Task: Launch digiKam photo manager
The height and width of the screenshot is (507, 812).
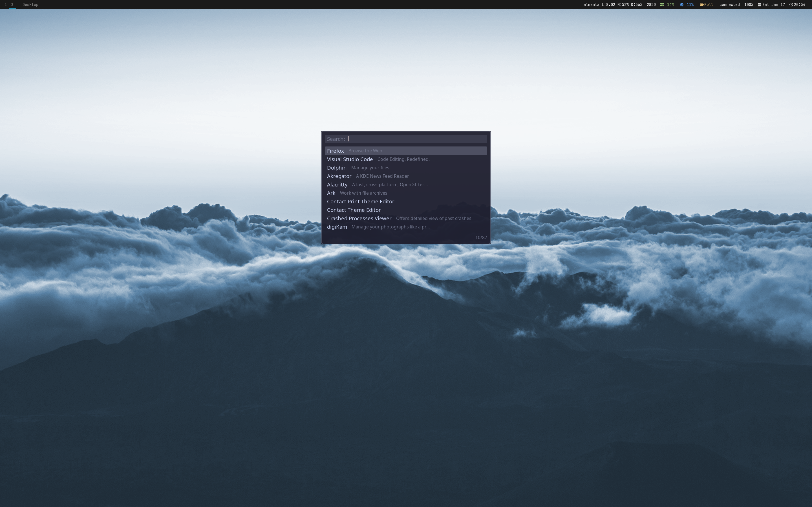Action: click(x=337, y=227)
